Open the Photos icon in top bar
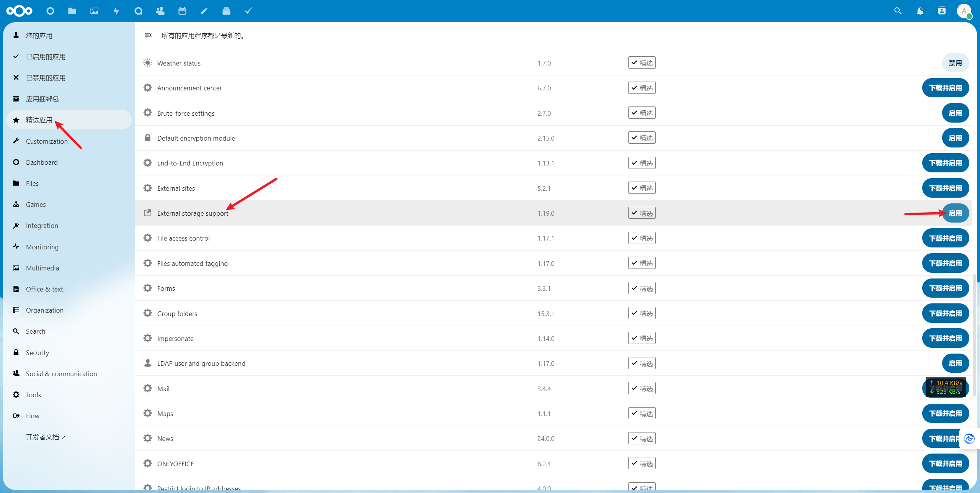 [x=94, y=11]
